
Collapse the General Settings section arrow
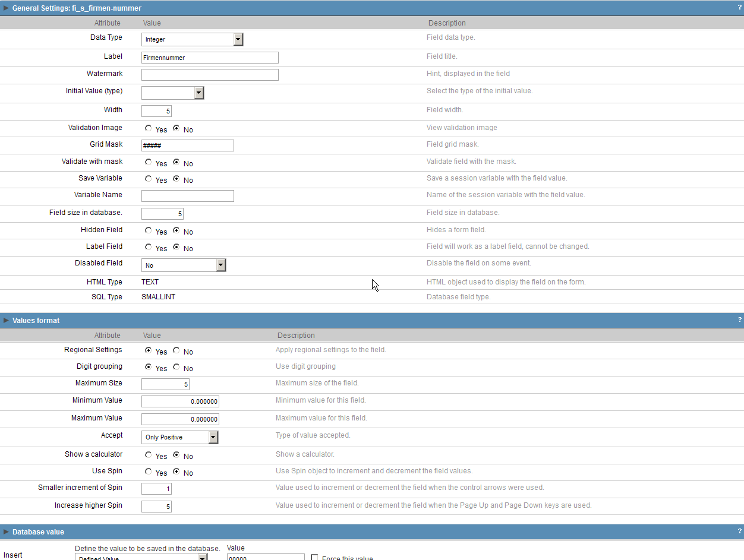click(x=6, y=8)
